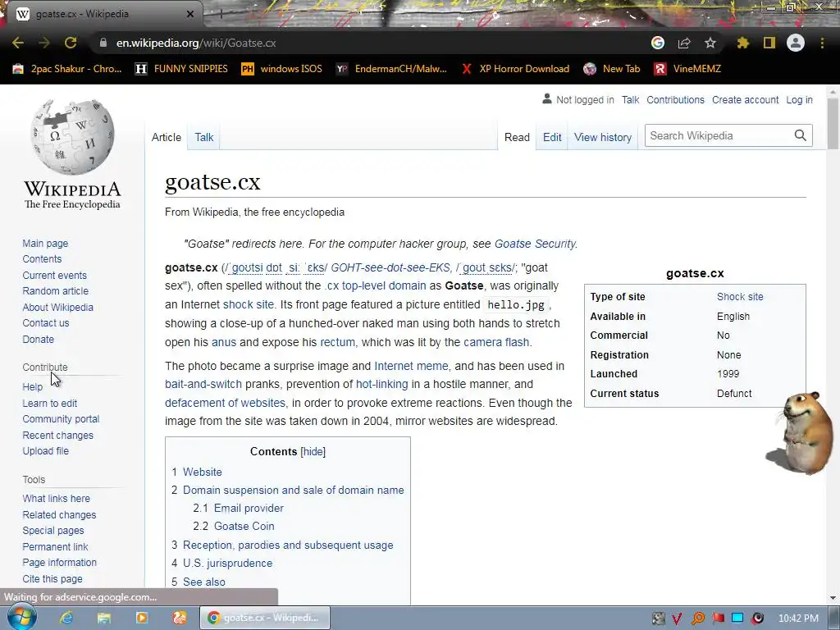This screenshot has width=840, height=630.
Task: Open the View history tab
Action: pyautogui.click(x=603, y=137)
